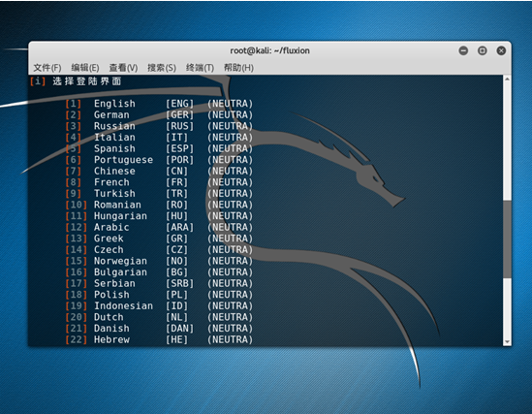Click the Indonesian [ID] entry
This screenshot has height=414, width=532.
pos(159,305)
